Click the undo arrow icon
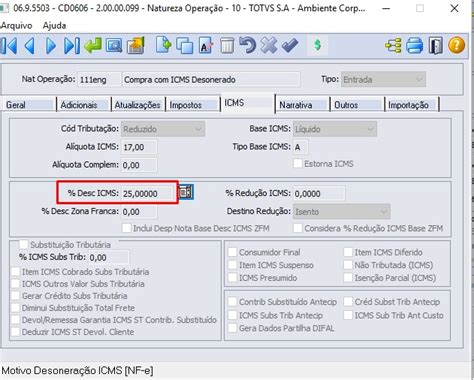This screenshot has height=380, width=474. click(x=247, y=46)
